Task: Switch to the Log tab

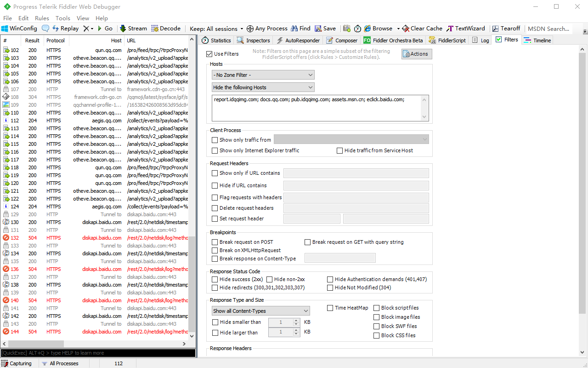Action: pyautogui.click(x=481, y=40)
